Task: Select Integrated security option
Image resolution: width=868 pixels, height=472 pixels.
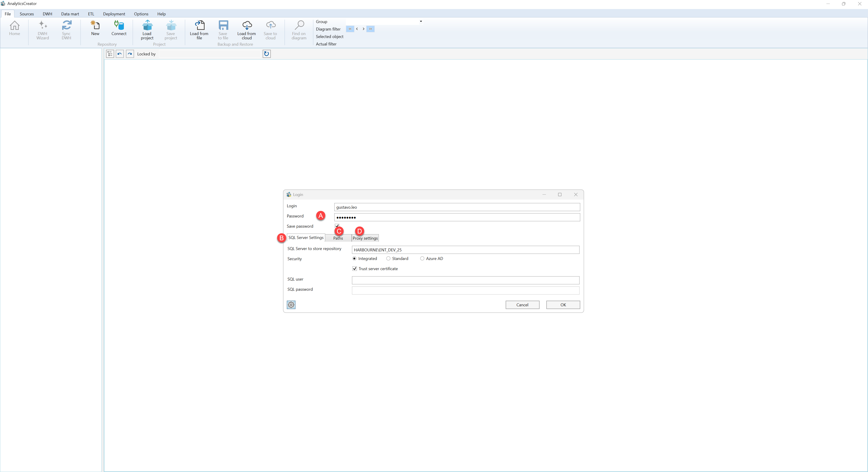Action: tap(365, 258)
